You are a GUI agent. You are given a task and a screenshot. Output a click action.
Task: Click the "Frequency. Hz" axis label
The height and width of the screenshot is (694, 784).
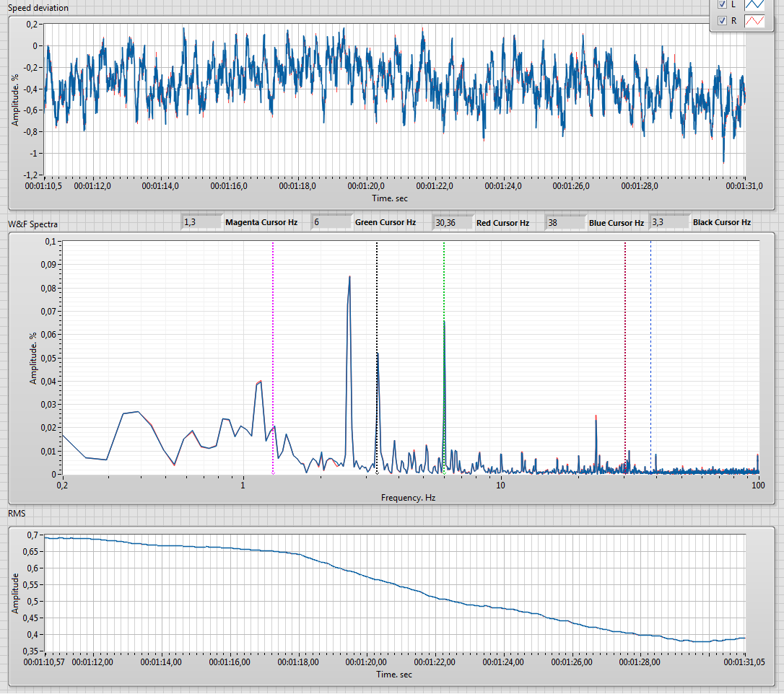click(408, 498)
